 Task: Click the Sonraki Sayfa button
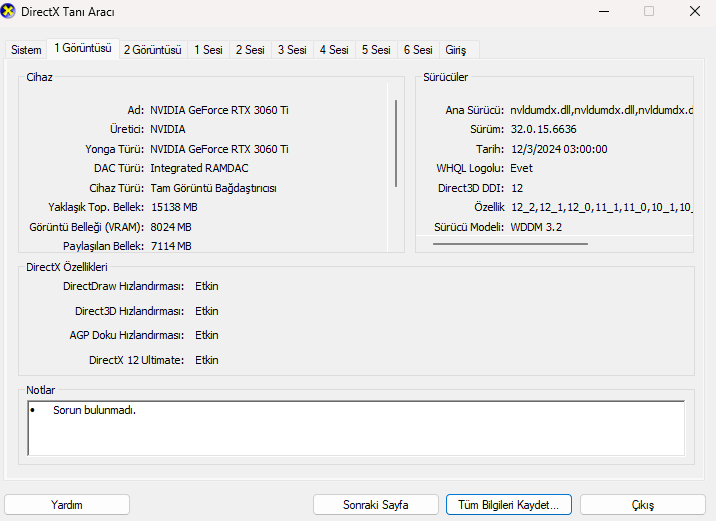click(x=376, y=505)
